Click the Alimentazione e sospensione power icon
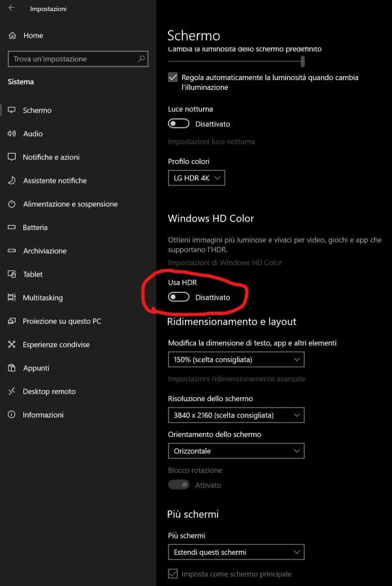Image resolution: width=392 pixels, height=586 pixels. click(x=12, y=204)
